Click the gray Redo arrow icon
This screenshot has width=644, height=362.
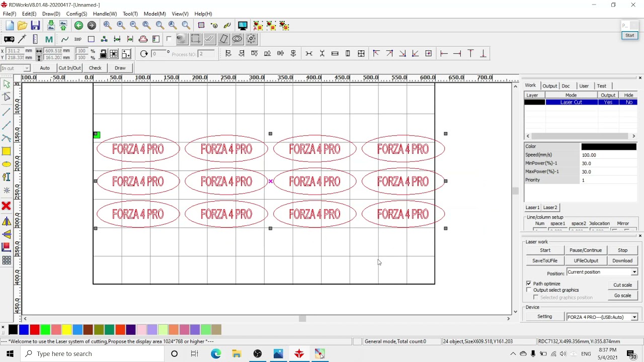92,26
